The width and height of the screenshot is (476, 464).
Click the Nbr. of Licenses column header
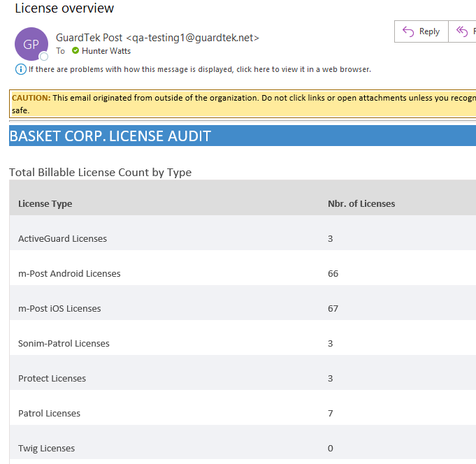click(361, 203)
